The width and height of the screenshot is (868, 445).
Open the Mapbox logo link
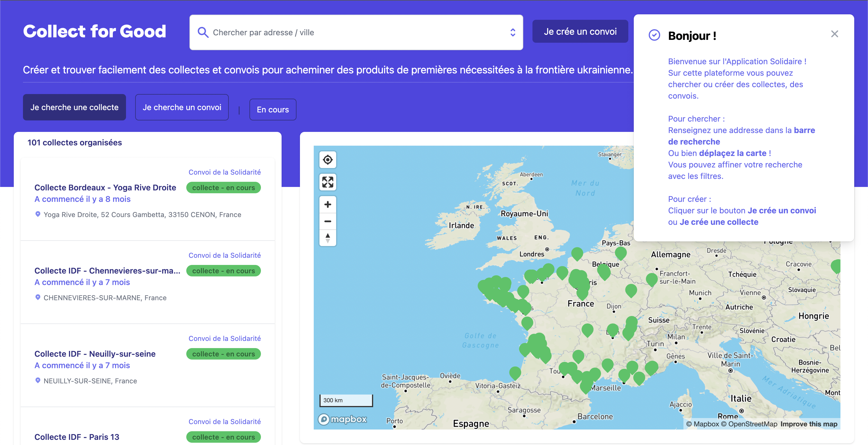pyautogui.click(x=342, y=419)
